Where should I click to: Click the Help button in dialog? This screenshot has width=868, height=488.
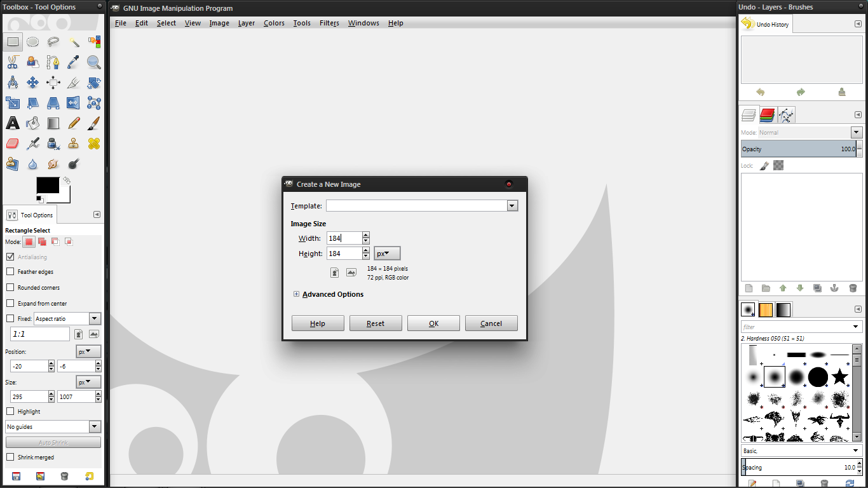(318, 323)
